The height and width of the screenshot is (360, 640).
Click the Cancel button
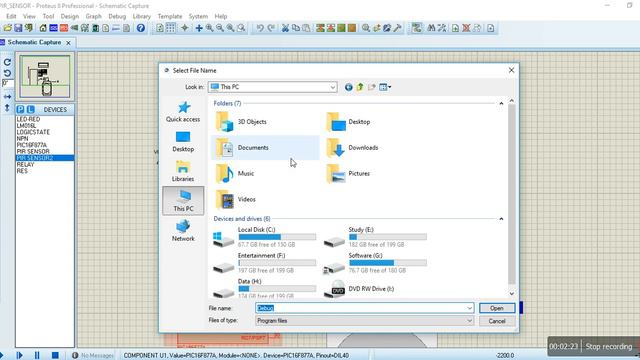(497, 321)
